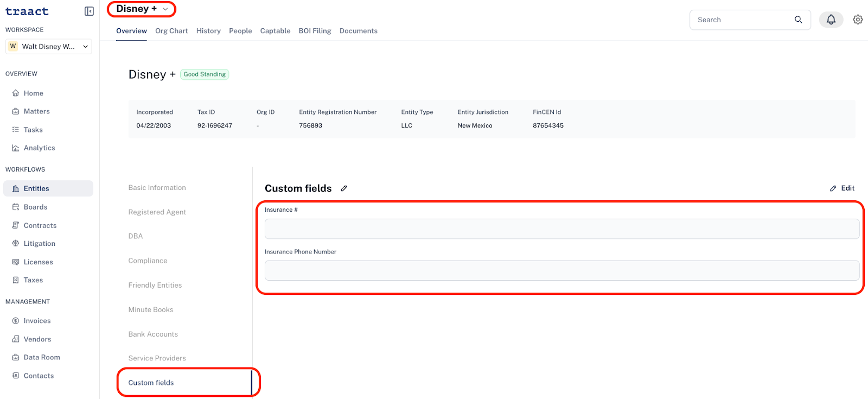
Task: Open Contracts workflow link
Action: [x=40, y=225]
